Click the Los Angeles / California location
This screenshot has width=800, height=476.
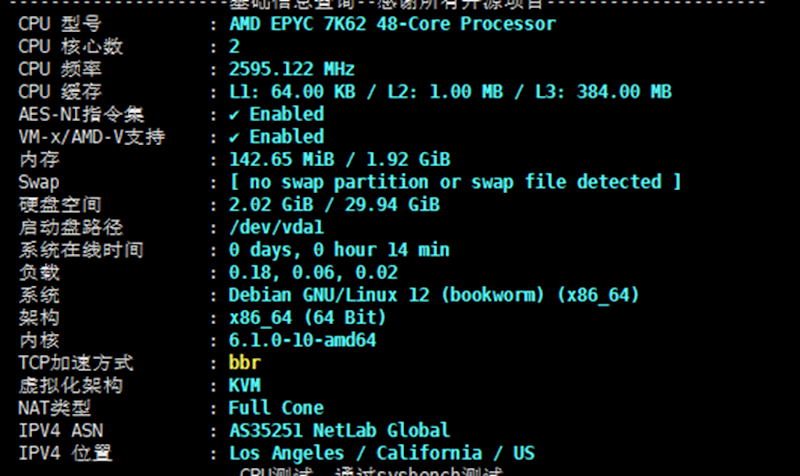[x=381, y=453]
